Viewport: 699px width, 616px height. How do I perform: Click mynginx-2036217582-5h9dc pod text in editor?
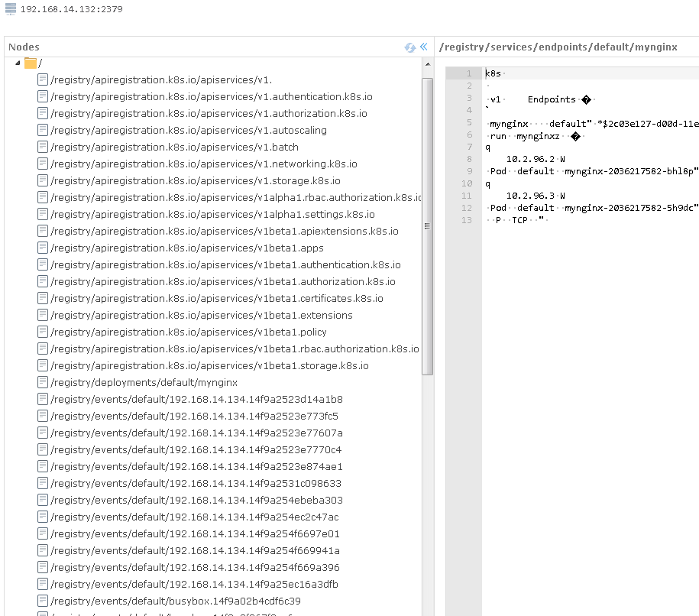click(x=629, y=208)
